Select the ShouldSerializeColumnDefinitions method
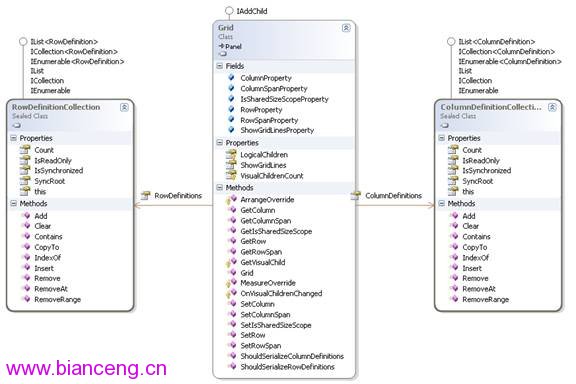Viewport: 576px width, 384px height. click(292, 356)
